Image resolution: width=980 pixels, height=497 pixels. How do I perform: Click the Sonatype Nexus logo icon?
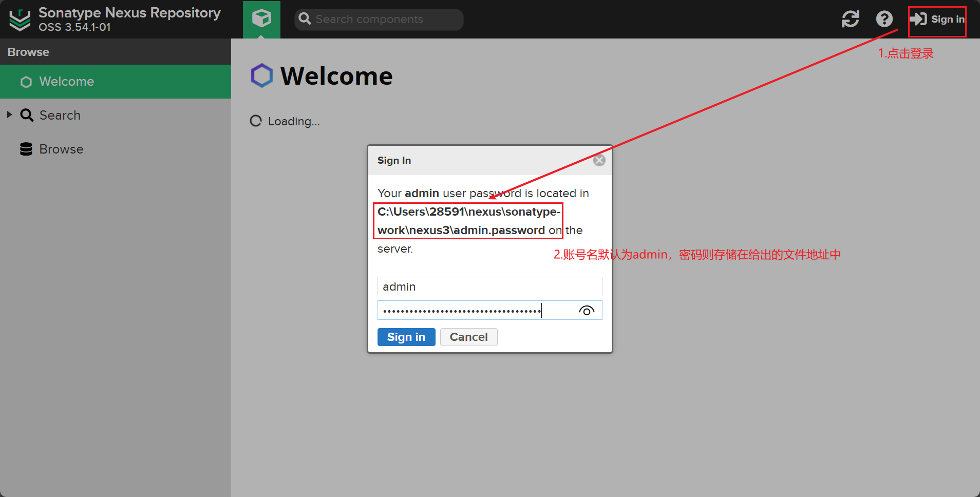click(20, 20)
